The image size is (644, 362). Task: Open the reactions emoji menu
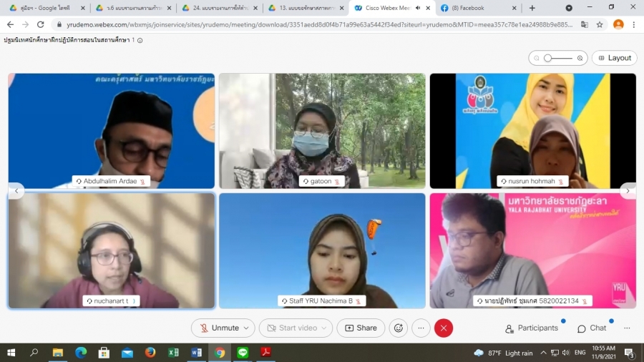[399, 328]
